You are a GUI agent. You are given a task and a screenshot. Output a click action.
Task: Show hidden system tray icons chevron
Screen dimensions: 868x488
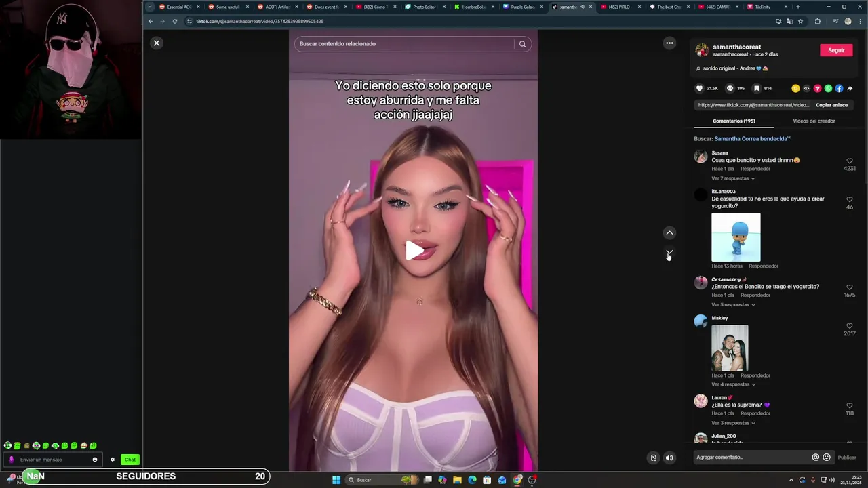click(x=791, y=480)
